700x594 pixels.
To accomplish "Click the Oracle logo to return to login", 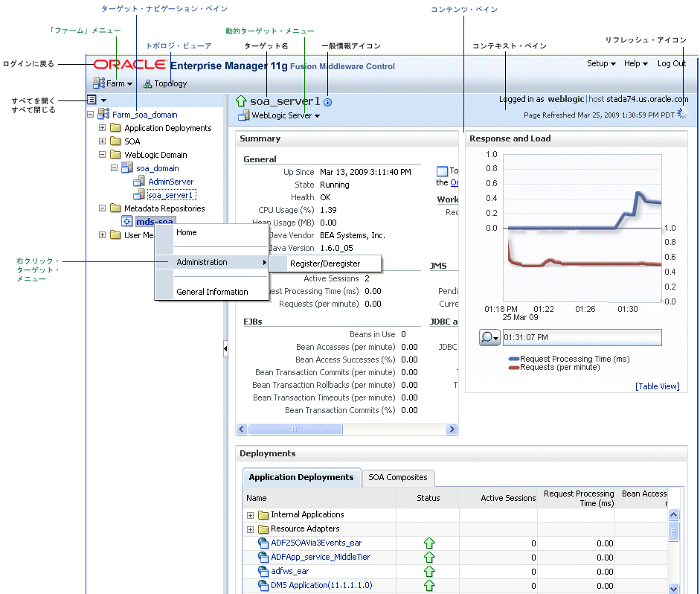I will [x=130, y=65].
